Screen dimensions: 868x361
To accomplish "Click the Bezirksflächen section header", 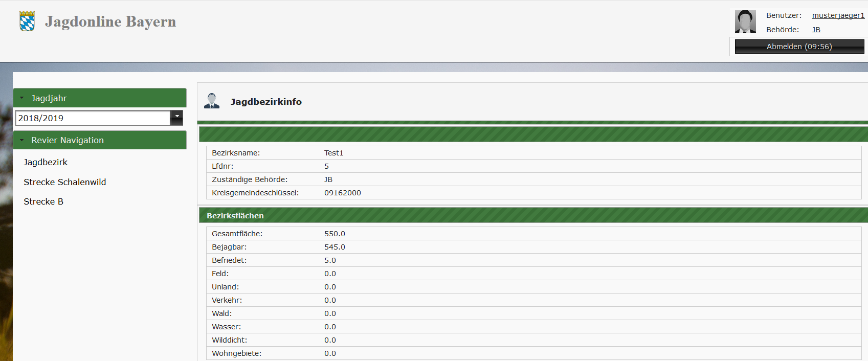I will 235,216.
